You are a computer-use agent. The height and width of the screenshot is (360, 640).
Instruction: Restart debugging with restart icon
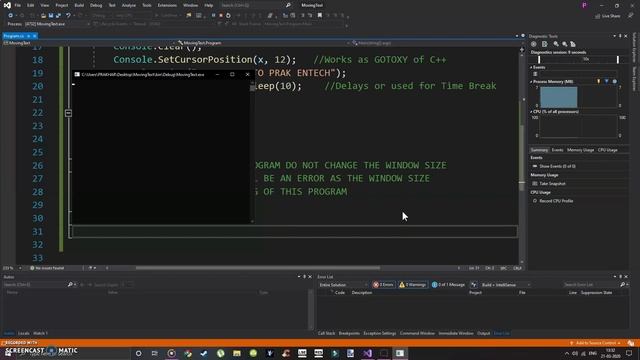click(229, 16)
